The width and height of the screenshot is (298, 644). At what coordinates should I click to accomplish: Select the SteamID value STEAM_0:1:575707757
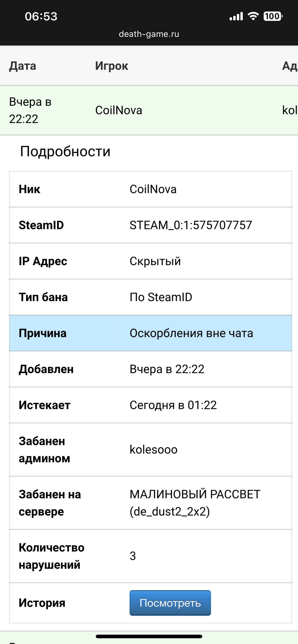191,225
